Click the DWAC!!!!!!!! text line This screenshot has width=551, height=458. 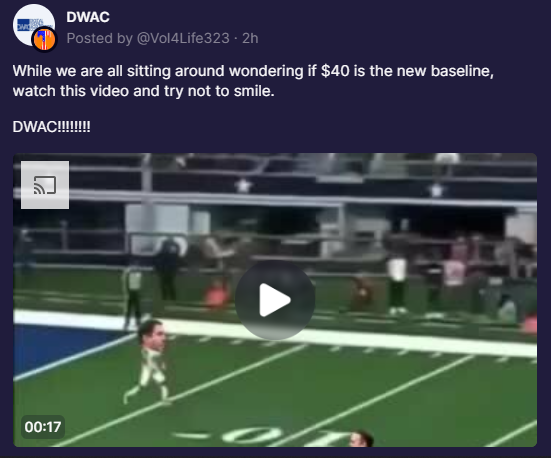pos(51,127)
